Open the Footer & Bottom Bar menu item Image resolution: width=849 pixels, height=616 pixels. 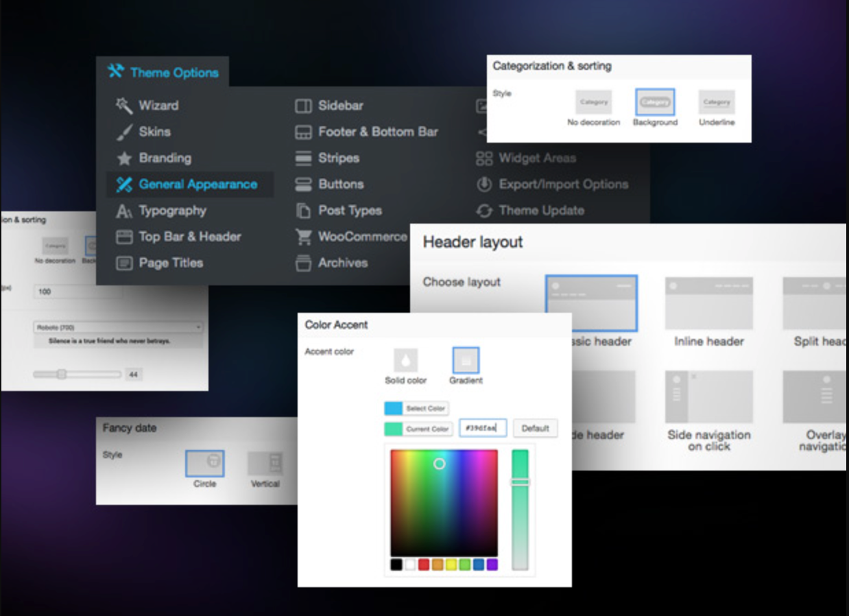coord(367,132)
